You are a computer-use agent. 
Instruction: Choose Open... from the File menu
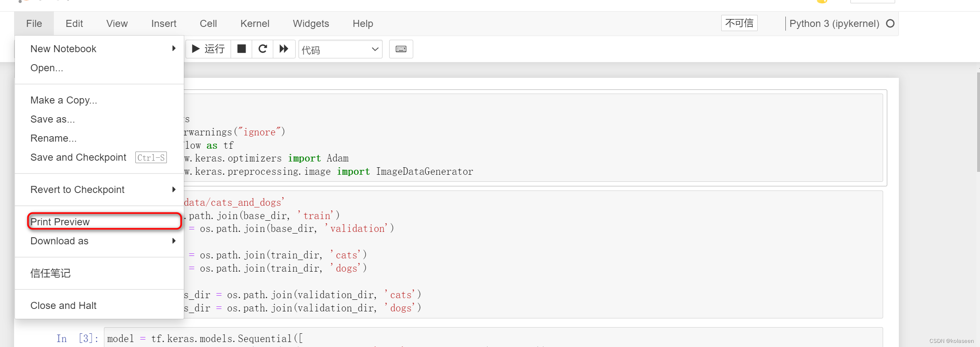pyautogui.click(x=99, y=68)
